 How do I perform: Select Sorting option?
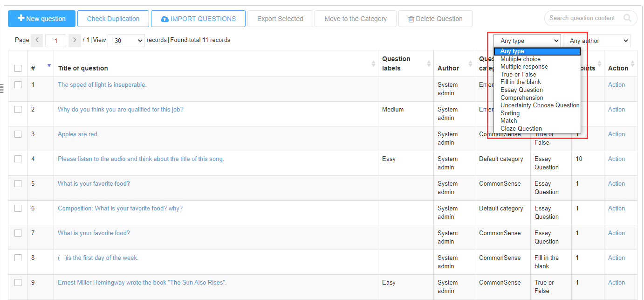click(x=537, y=113)
